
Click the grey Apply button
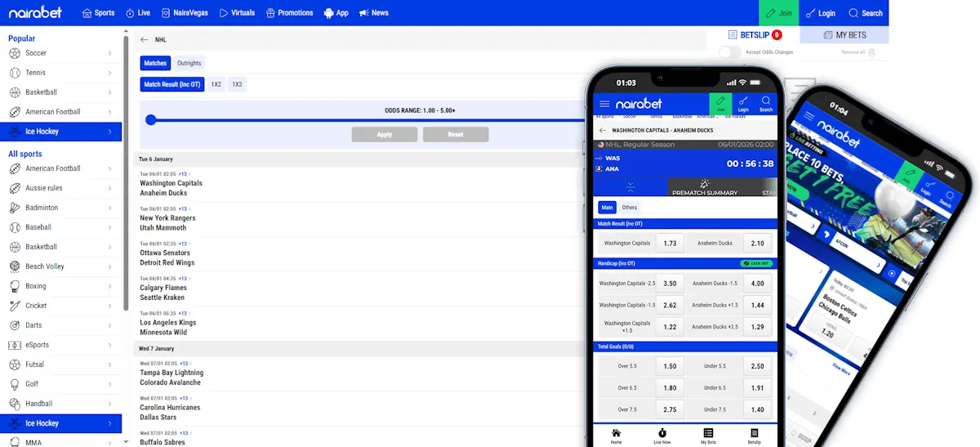[x=384, y=134]
